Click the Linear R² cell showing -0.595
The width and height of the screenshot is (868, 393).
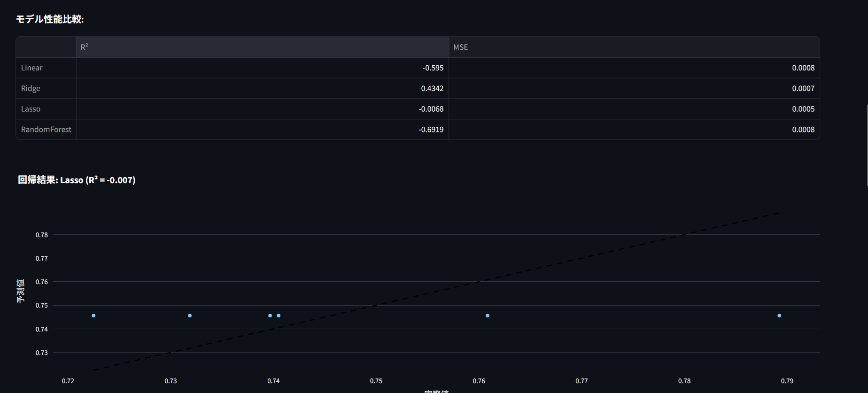pyautogui.click(x=433, y=68)
